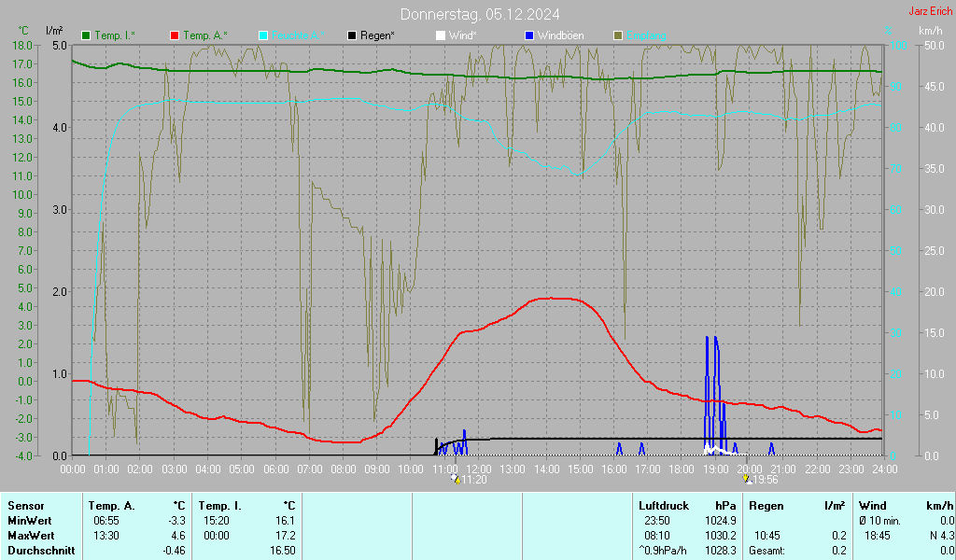Click the '11:20' sunrise time label
The image size is (956, 560).
(x=473, y=480)
